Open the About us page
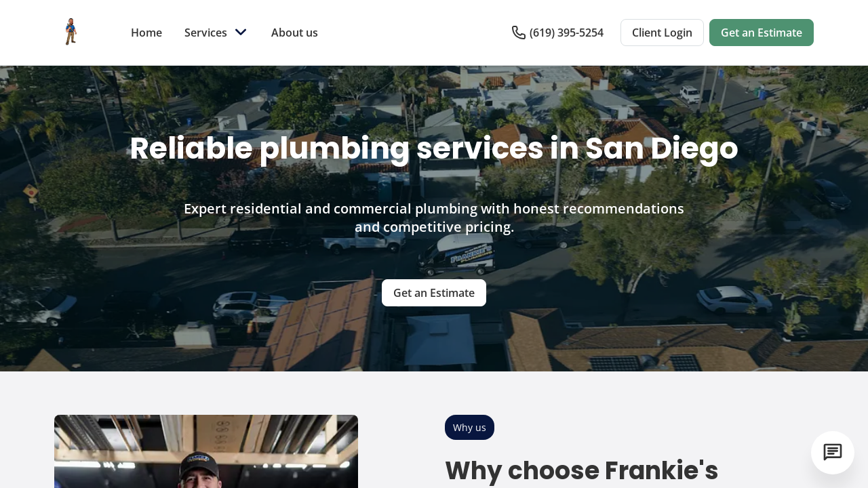Image resolution: width=868 pixels, height=488 pixels. (294, 33)
